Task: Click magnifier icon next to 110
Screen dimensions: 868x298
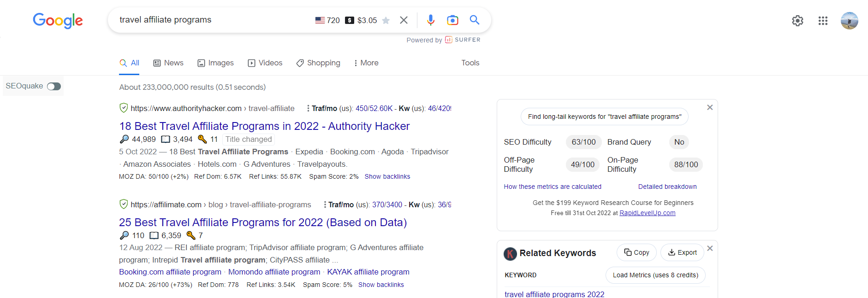Action: [124, 235]
